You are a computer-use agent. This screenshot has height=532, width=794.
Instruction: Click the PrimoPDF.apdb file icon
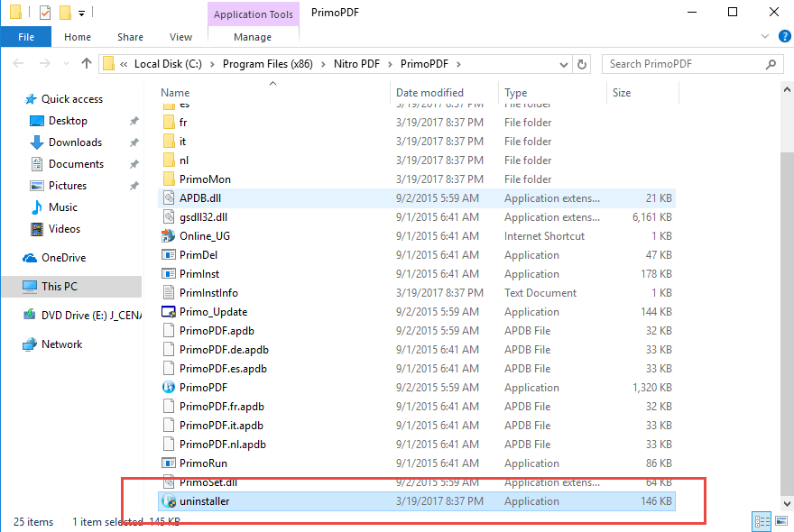169,331
